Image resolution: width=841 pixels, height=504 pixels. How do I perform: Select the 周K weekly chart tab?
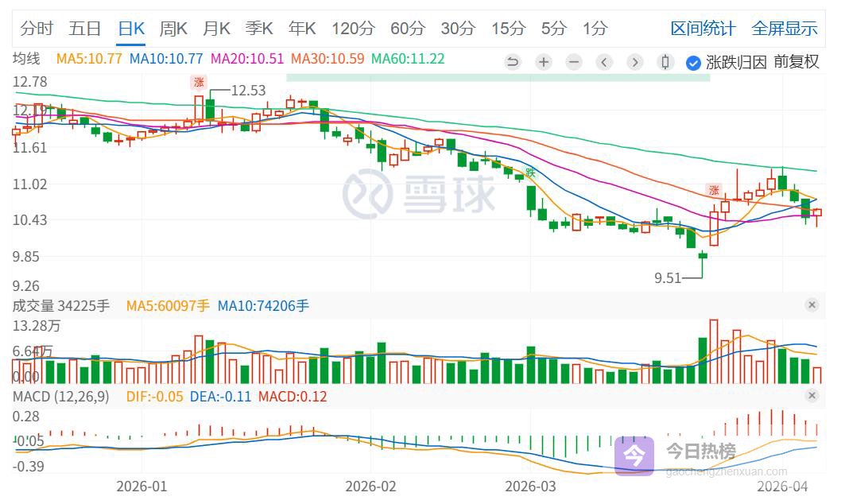[x=173, y=29]
